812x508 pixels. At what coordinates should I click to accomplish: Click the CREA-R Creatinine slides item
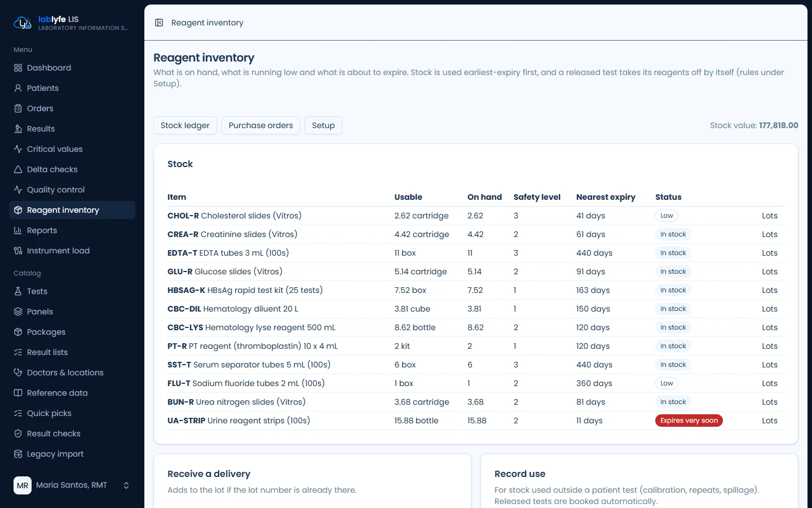coord(232,234)
